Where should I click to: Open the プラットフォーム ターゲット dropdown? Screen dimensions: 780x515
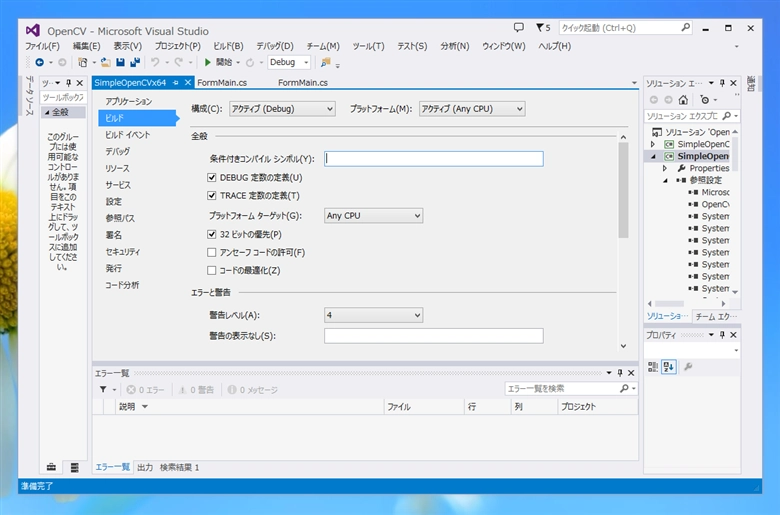[374, 215]
